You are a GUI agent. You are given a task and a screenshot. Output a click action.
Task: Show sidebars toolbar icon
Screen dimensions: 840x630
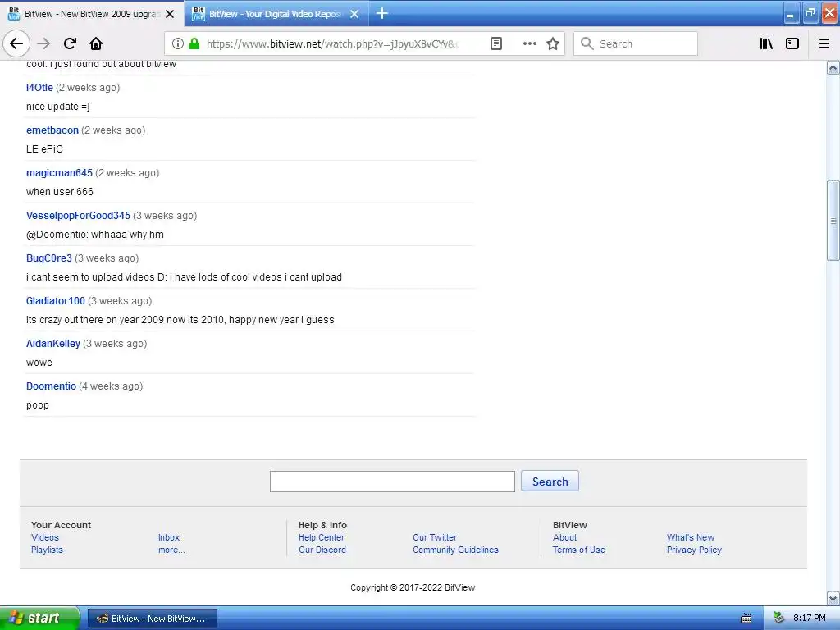tap(792, 43)
